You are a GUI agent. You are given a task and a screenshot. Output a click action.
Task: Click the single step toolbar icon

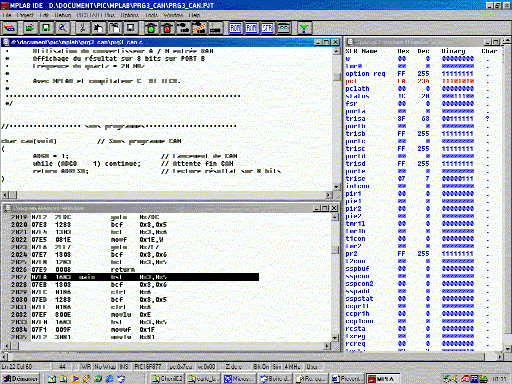click(x=183, y=28)
